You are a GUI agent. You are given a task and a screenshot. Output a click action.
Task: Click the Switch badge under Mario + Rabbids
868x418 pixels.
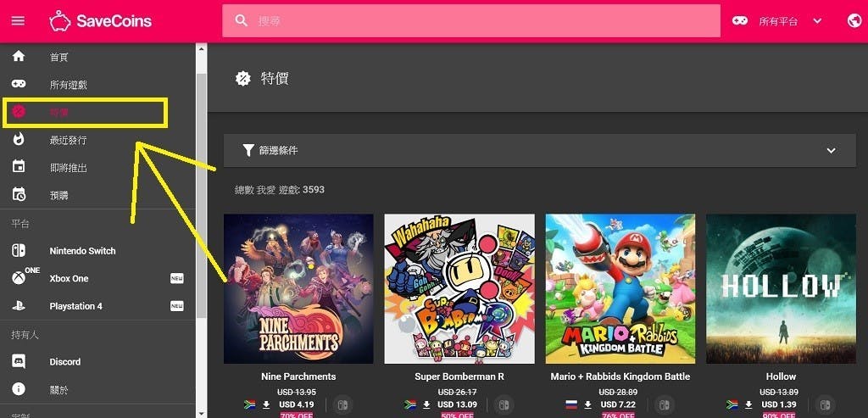665,404
